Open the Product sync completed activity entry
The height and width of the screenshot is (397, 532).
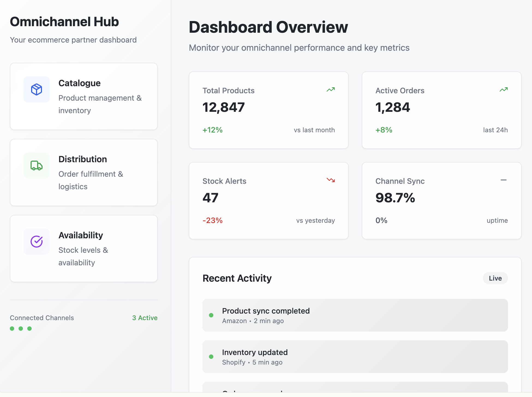click(355, 315)
